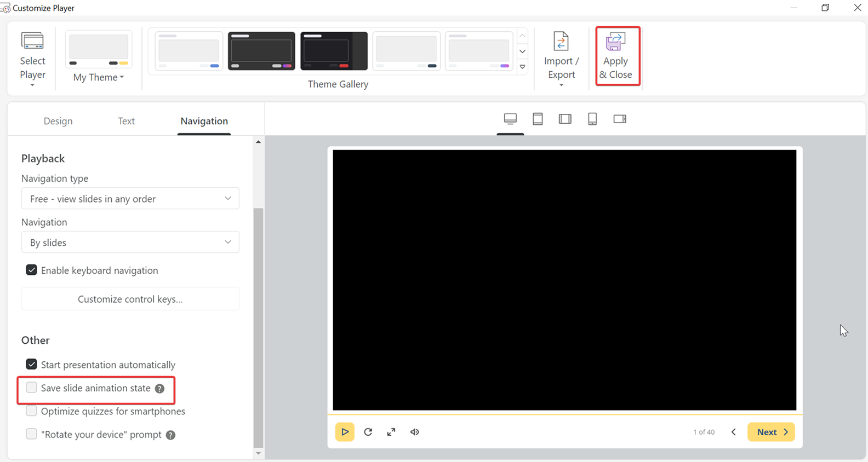Click the Select Player icon
The width and height of the screenshot is (868, 462).
pos(32,42)
